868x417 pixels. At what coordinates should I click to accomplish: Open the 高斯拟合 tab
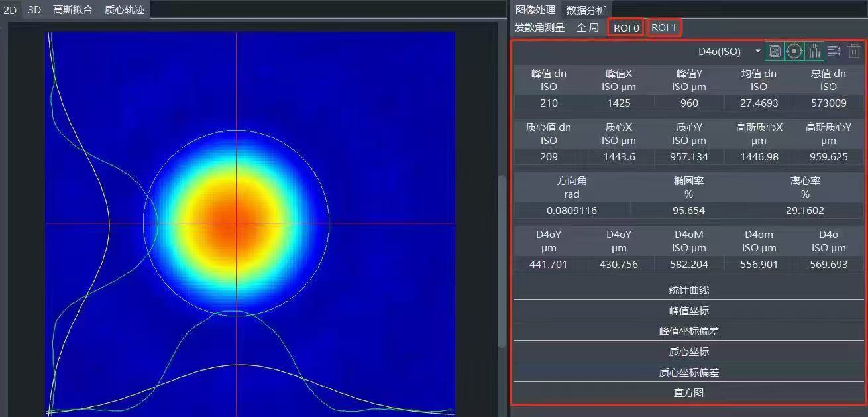pyautogui.click(x=74, y=10)
